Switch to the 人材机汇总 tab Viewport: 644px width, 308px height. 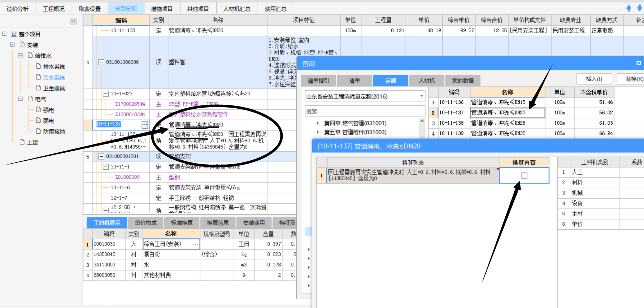[237, 9]
